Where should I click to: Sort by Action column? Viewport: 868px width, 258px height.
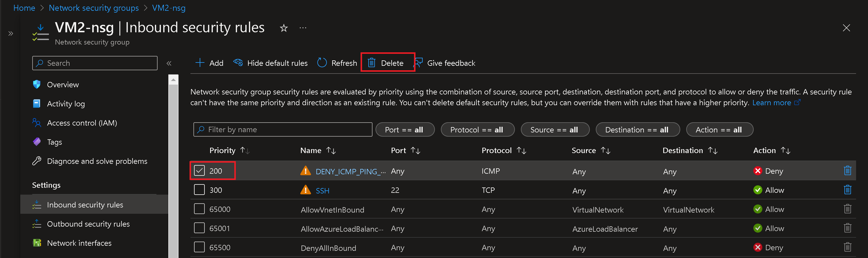tap(772, 150)
